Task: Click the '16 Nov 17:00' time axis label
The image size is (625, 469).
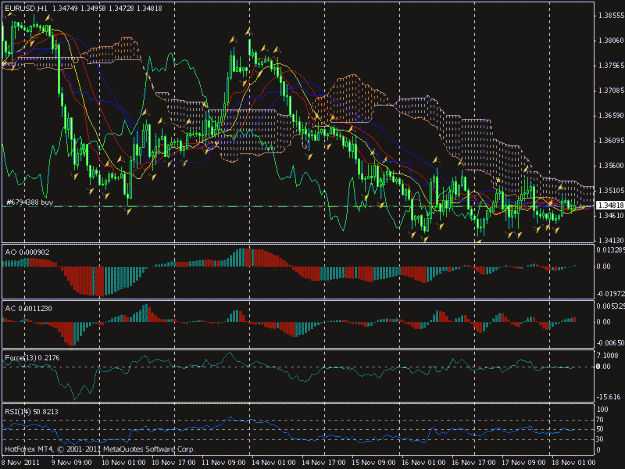Action: point(473,463)
